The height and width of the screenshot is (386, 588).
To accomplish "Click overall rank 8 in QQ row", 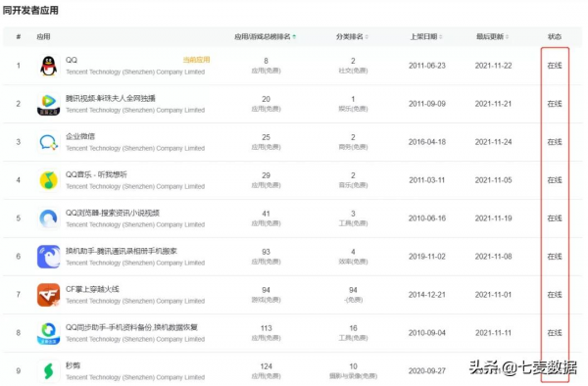I will (266, 61).
